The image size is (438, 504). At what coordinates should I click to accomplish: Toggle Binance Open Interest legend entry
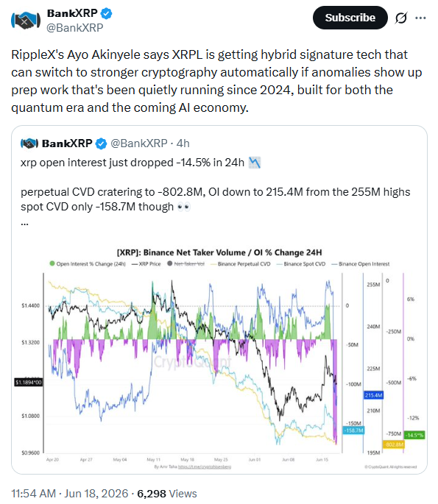[x=361, y=264]
